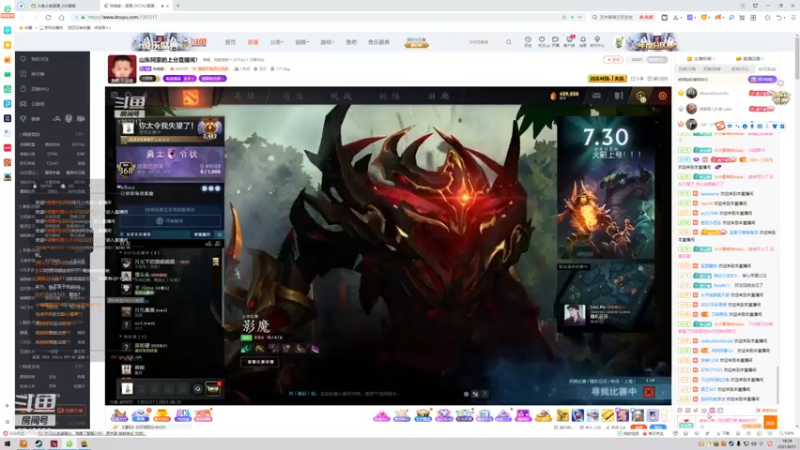Open the 排行榜 sidebar item

pos(37,74)
